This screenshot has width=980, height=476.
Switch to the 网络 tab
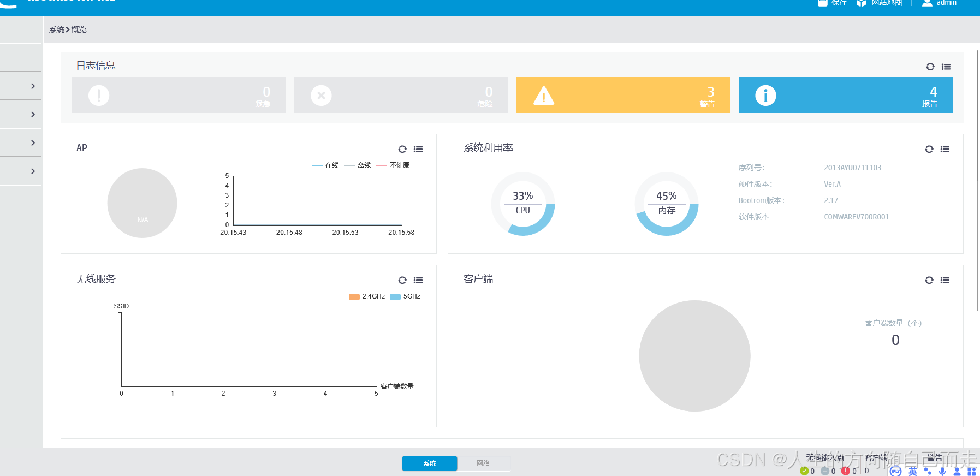tap(483, 463)
